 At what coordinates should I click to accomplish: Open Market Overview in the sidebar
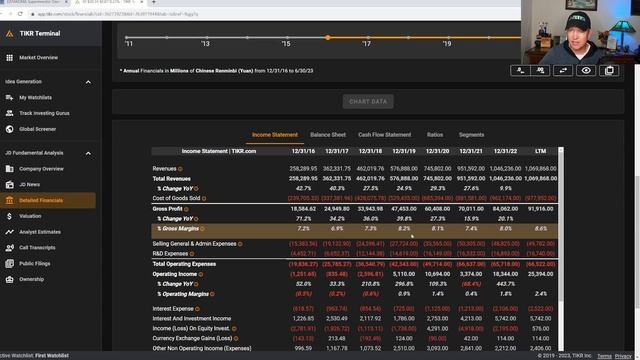pos(38,58)
